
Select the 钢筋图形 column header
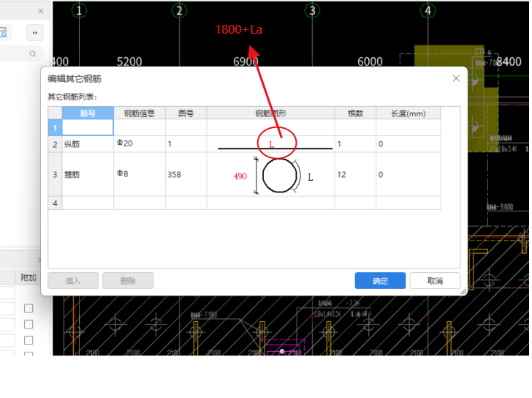point(270,113)
